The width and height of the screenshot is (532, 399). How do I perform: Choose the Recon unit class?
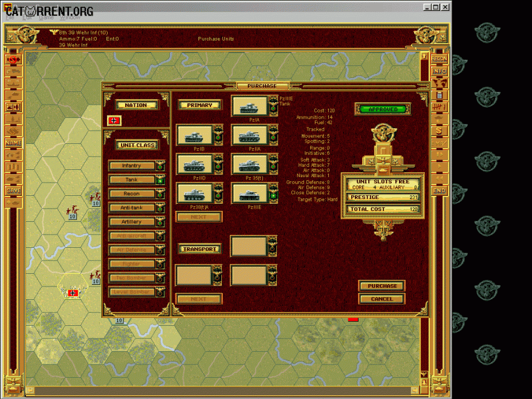tap(132, 193)
